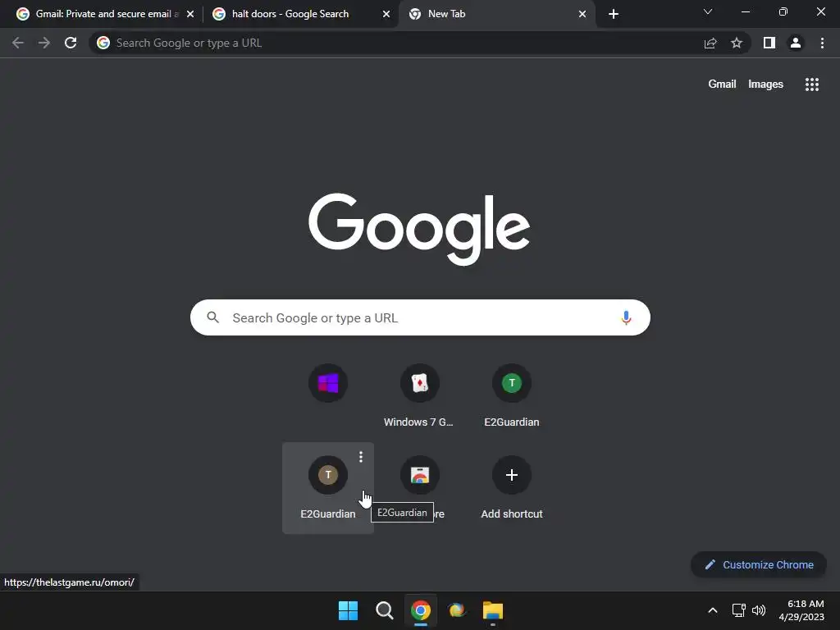Image resolution: width=840 pixels, height=630 pixels.
Task: Reload the current page
Action: (x=71, y=43)
